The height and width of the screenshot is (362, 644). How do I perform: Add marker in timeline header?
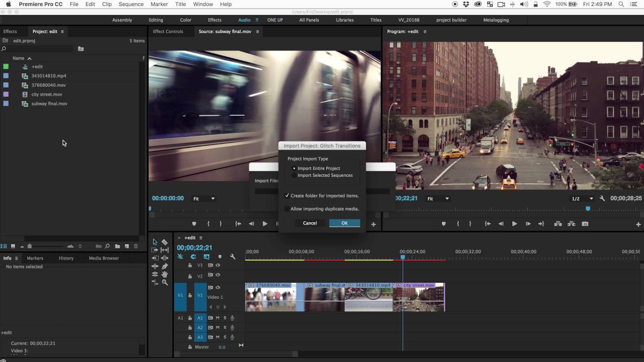219,256
